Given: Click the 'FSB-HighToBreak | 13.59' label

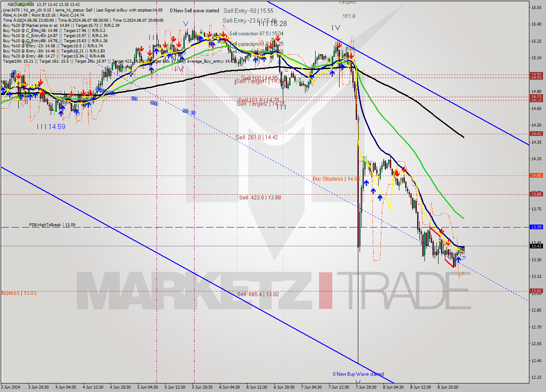Looking at the screenshot, I should point(52,225).
